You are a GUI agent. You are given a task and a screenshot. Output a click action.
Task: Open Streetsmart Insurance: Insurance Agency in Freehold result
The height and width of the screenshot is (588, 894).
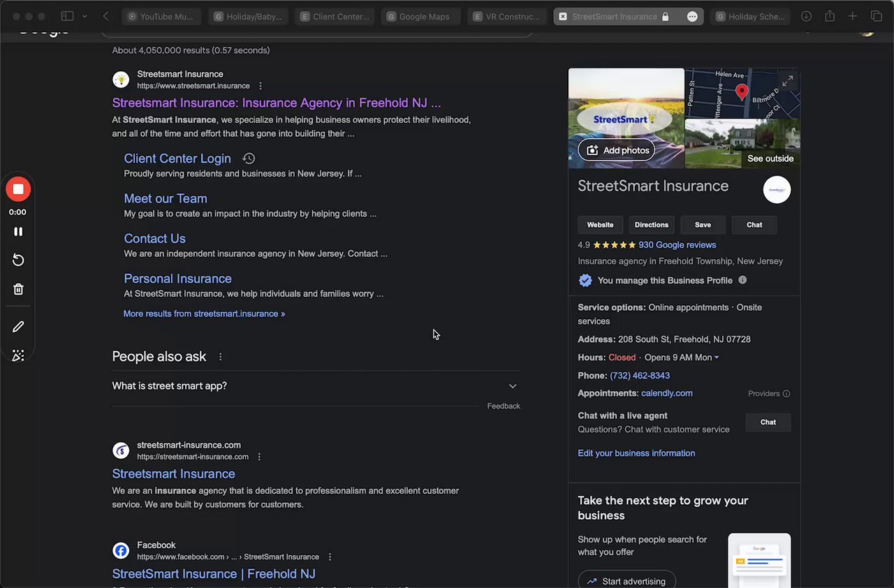[x=277, y=103]
